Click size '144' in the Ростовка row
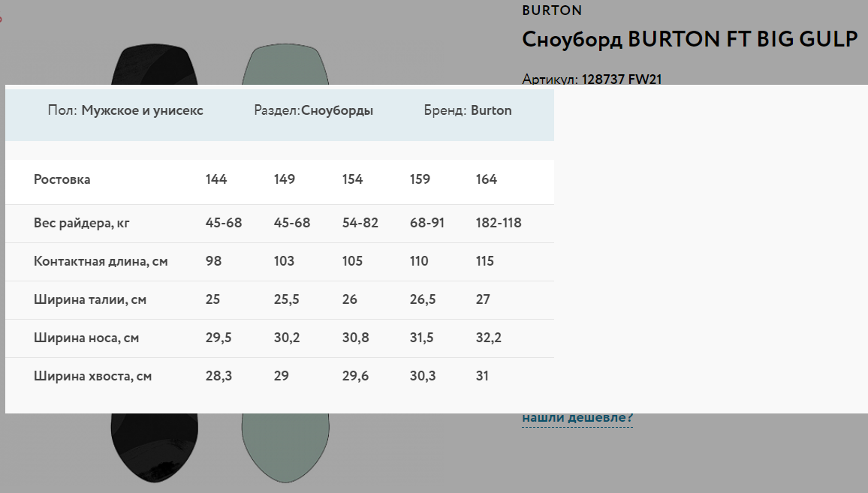The width and height of the screenshot is (868, 493). pos(216,179)
